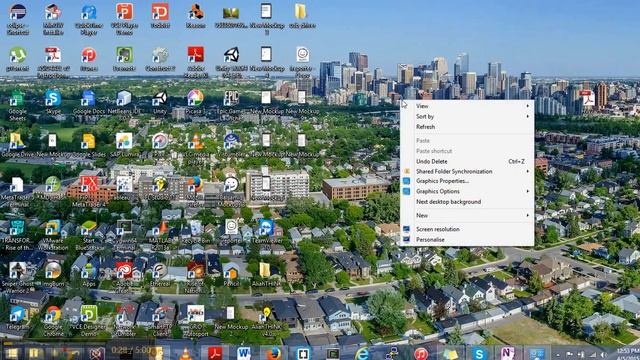
Task: Select the Google Docs desktop icon
Action: pyautogui.click(x=89, y=102)
